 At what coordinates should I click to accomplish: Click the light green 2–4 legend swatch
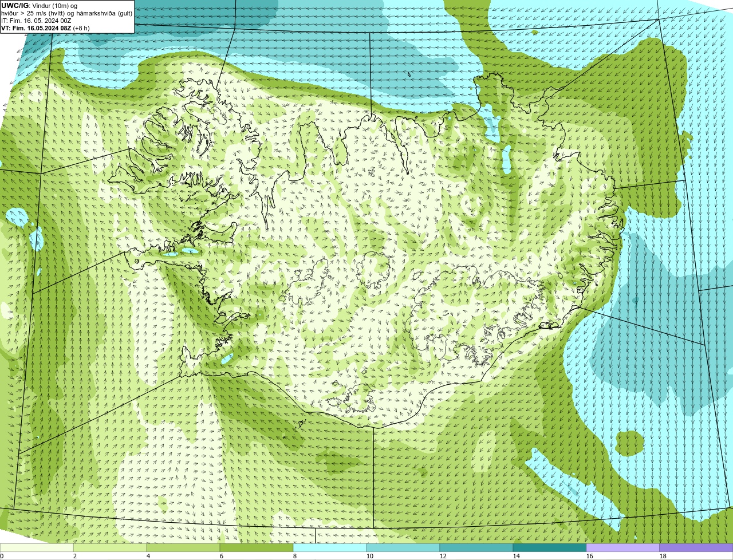pos(110,547)
